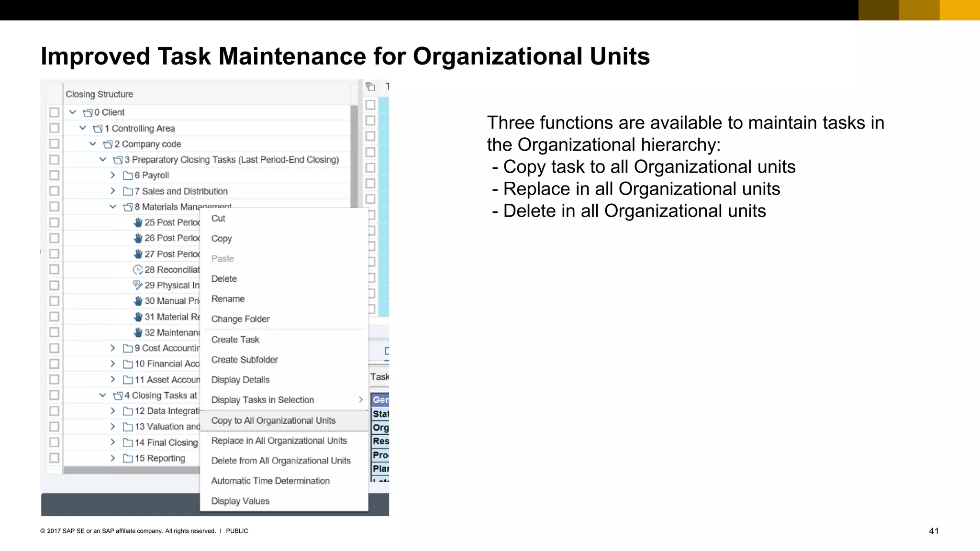Tick the checkbox for 2 Company code row

pyautogui.click(x=54, y=144)
